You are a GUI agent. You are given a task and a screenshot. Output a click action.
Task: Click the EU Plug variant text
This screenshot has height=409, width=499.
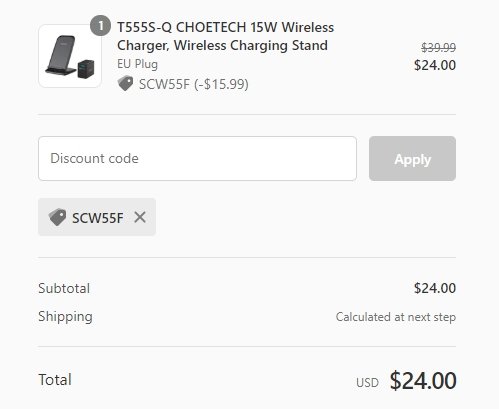[x=137, y=64]
